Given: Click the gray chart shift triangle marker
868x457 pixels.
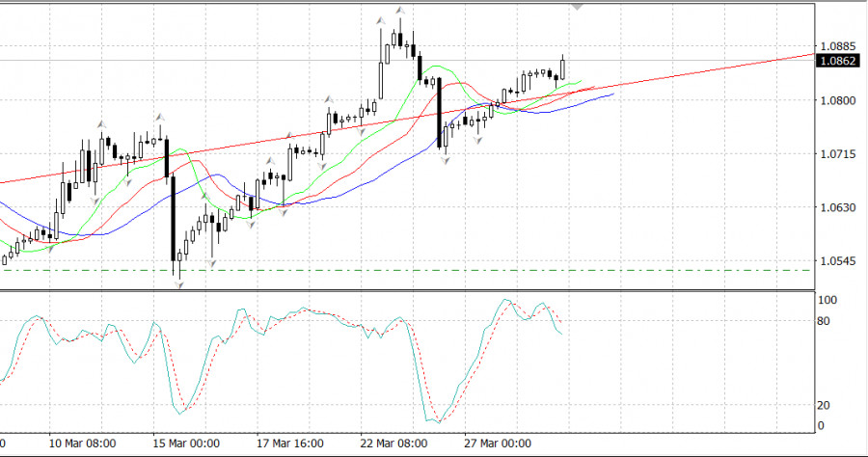Looking at the screenshot, I should [x=578, y=7].
